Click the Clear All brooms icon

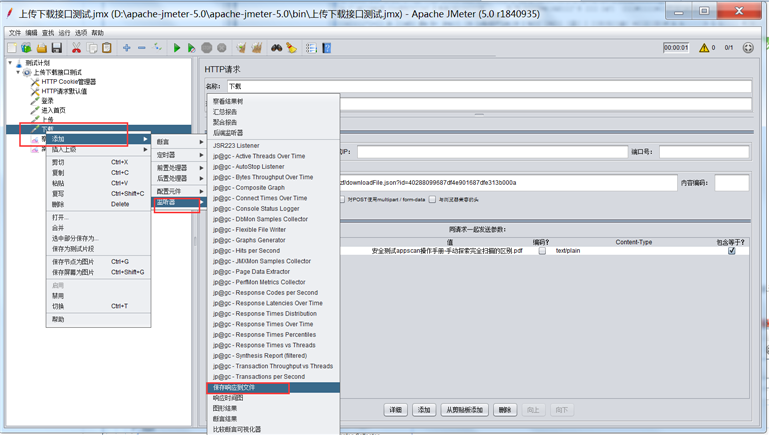(x=256, y=48)
